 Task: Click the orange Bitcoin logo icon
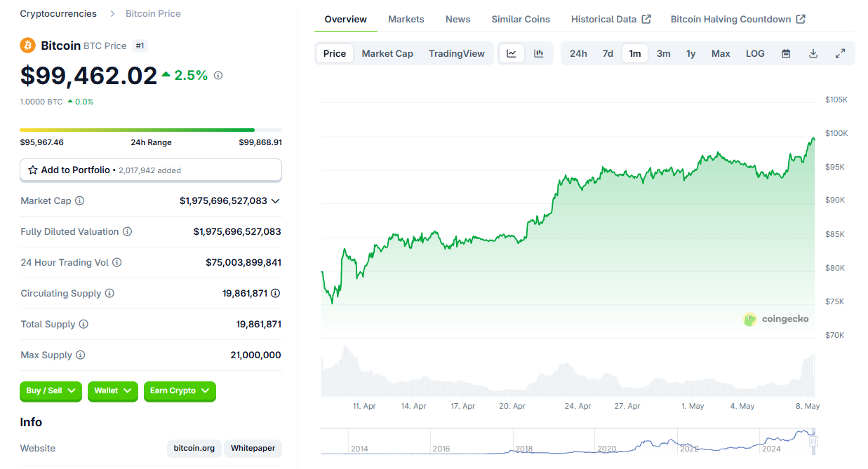click(x=27, y=46)
